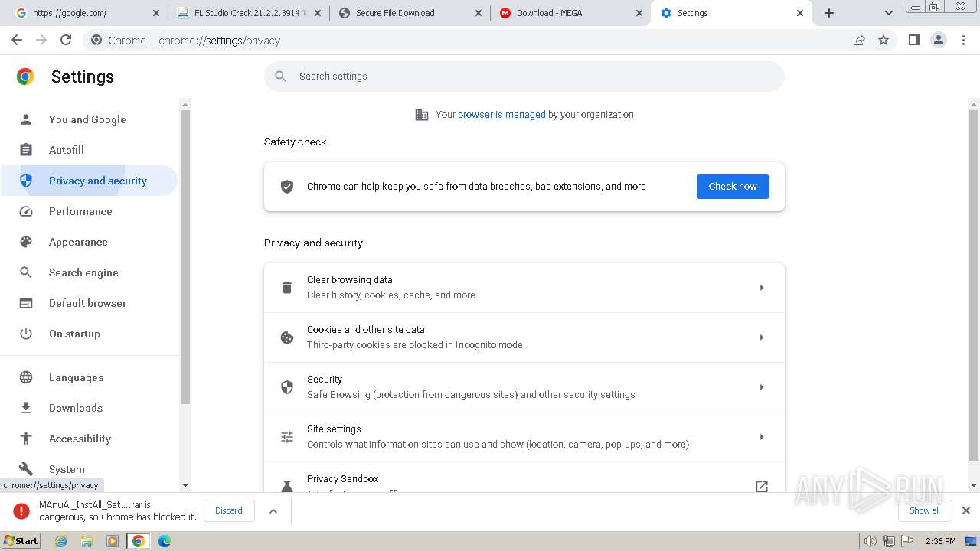Bookmark this page with the star icon
980x551 pixels.
pos(884,41)
